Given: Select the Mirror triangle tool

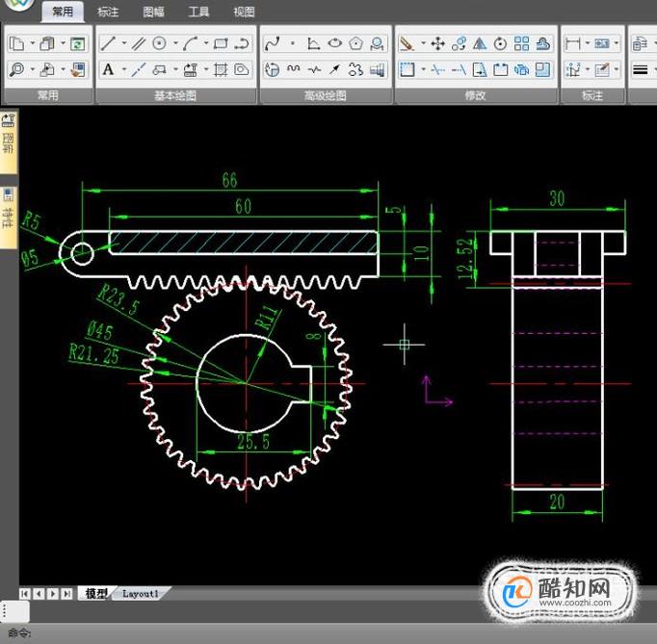Looking at the screenshot, I should coord(480,43).
